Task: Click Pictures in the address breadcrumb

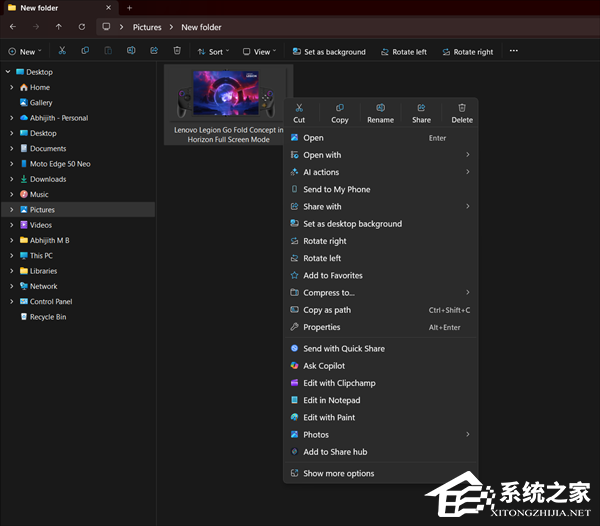Action: pyautogui.click(x=147, y=27)
